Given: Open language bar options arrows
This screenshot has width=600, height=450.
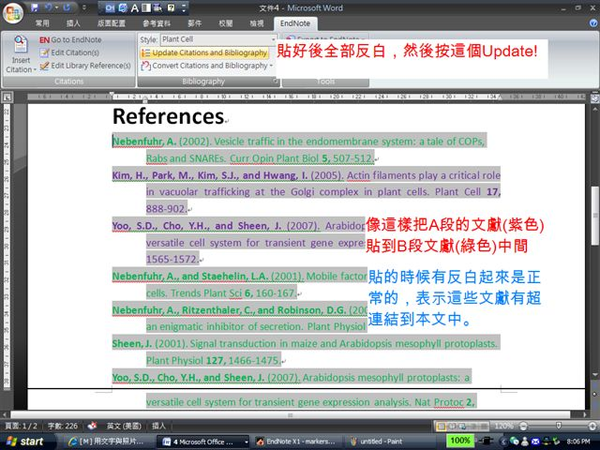Looking at the screenshot, I should (x=184, y=8).
